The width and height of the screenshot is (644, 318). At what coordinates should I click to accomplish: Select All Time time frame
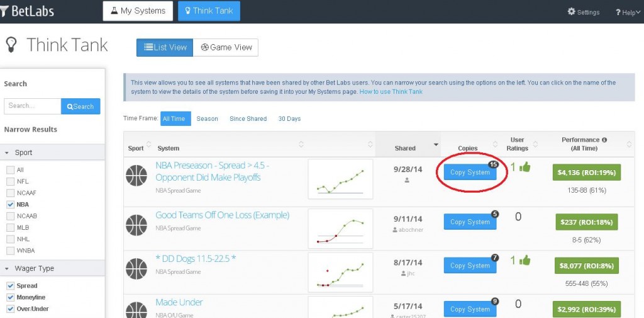coord(175,118)
